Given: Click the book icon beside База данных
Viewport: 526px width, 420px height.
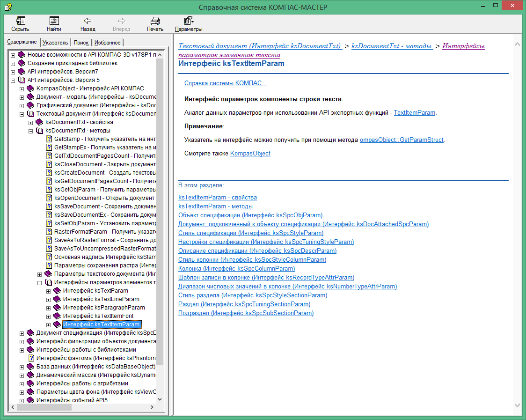Looking at the screenshot, I should coord(30,367).
